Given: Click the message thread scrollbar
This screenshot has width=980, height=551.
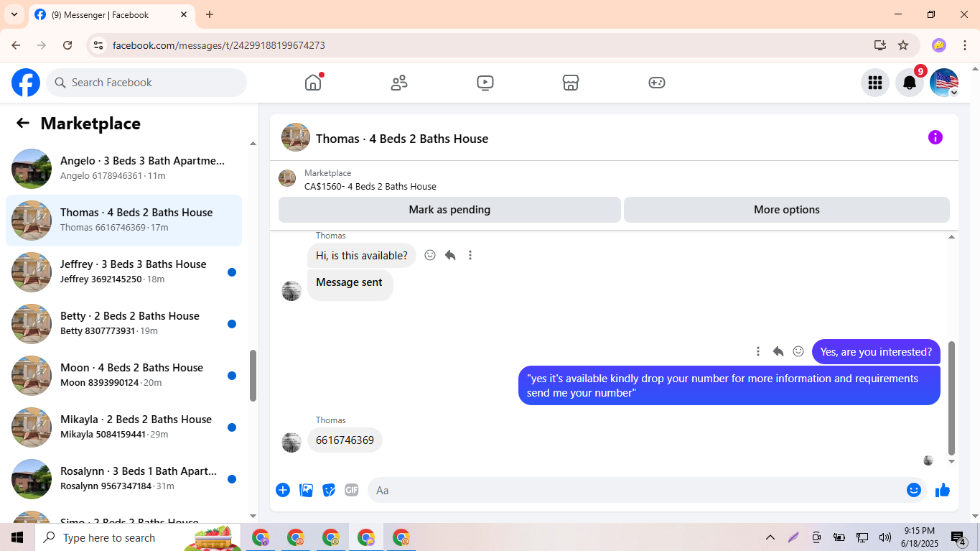Looking at the screenshot, I should point(952,398).
